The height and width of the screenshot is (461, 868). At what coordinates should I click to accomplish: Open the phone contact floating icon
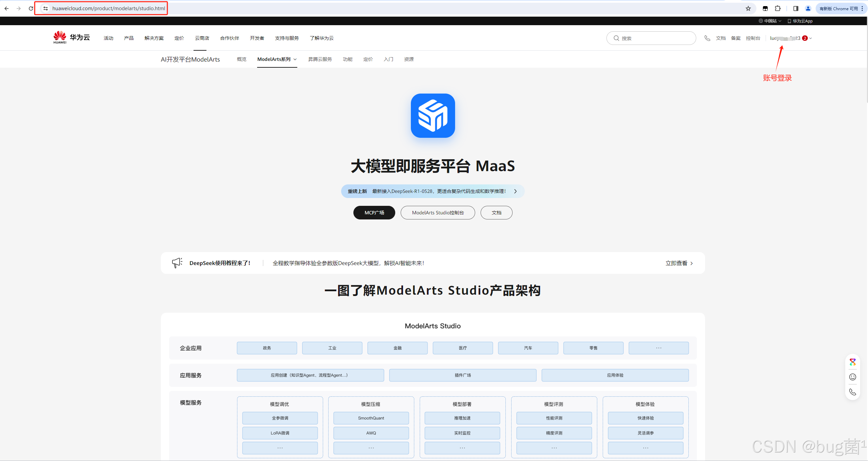[853, 392]
